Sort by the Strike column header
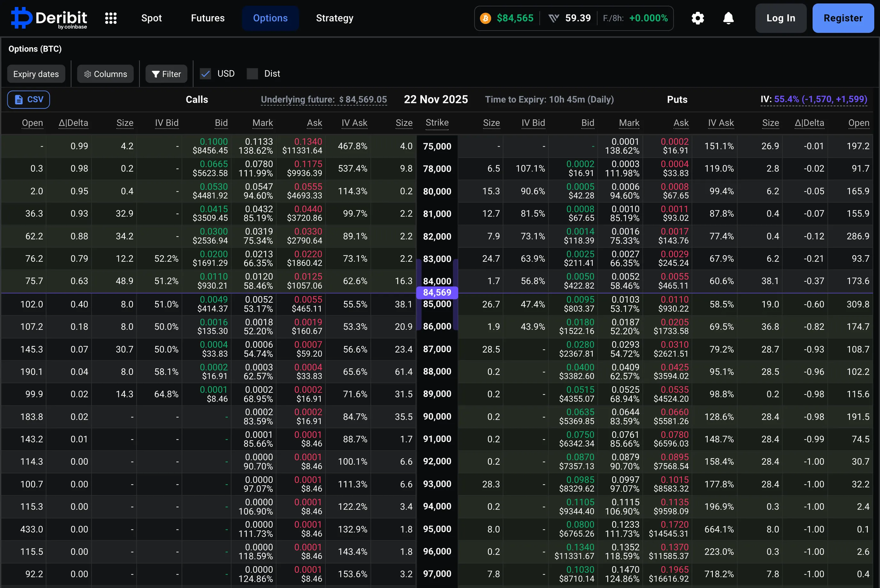 437,123
